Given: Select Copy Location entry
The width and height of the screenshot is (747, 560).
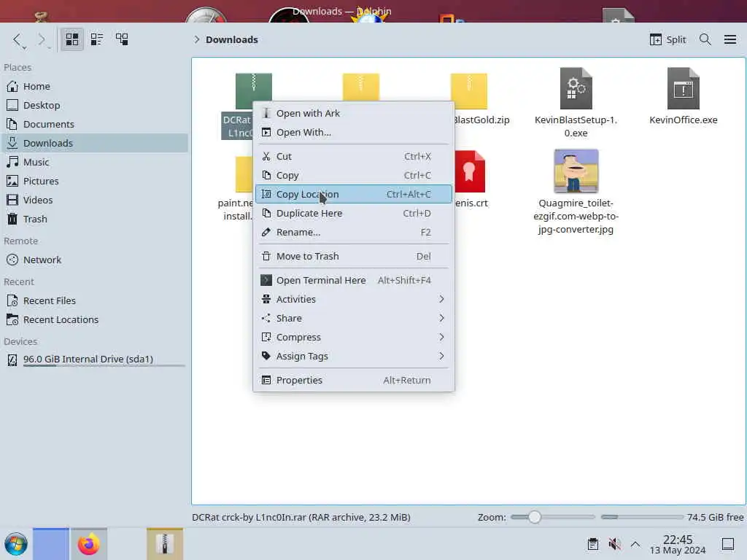Looking at the screenshot, I should pyautogui.click(x=354, y=194).
